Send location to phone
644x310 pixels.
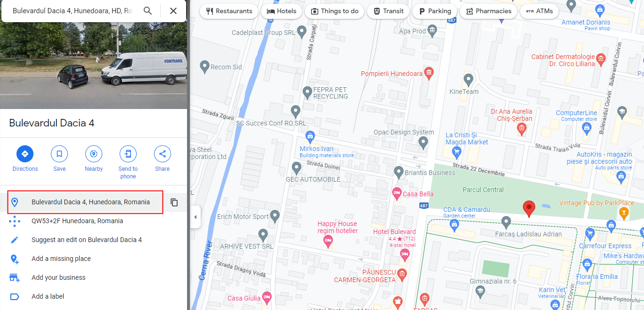[x=128, y=163]
